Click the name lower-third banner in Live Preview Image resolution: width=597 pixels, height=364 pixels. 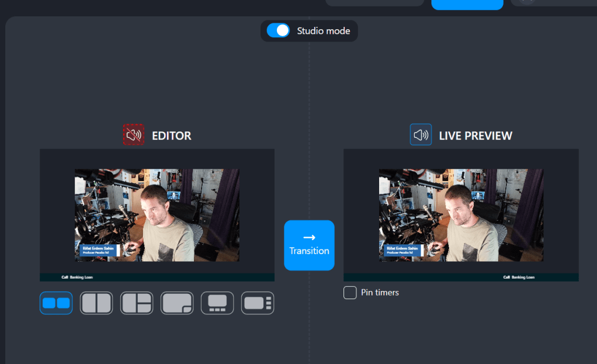click(x=404, y=250)
